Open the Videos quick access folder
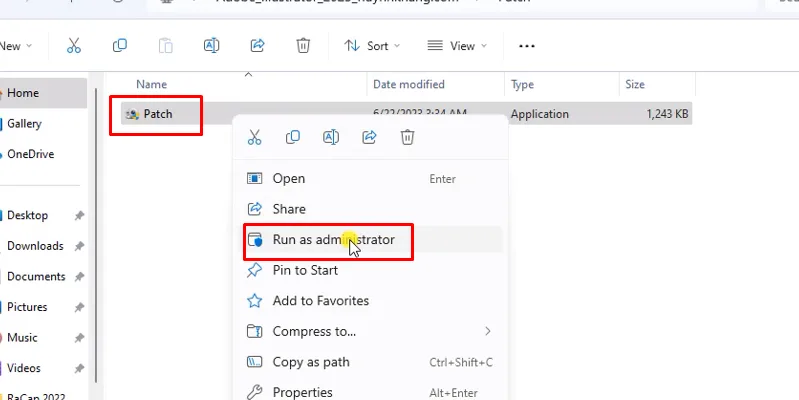This screenshot has width=799, height=400. coord(23,368)
